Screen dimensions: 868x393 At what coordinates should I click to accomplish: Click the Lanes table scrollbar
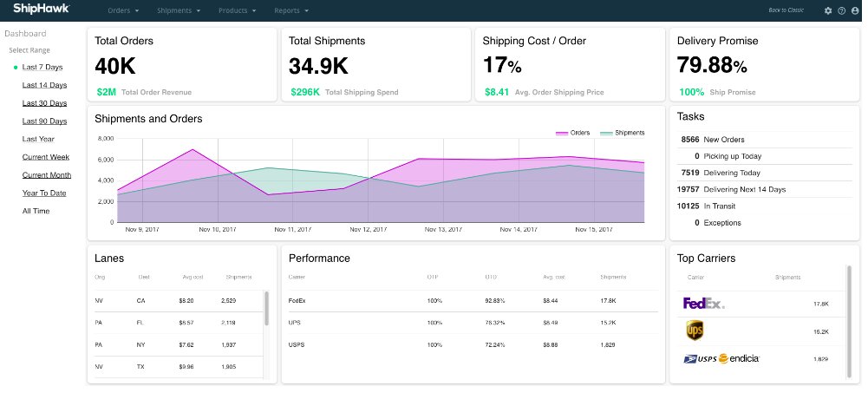[266, 309]
